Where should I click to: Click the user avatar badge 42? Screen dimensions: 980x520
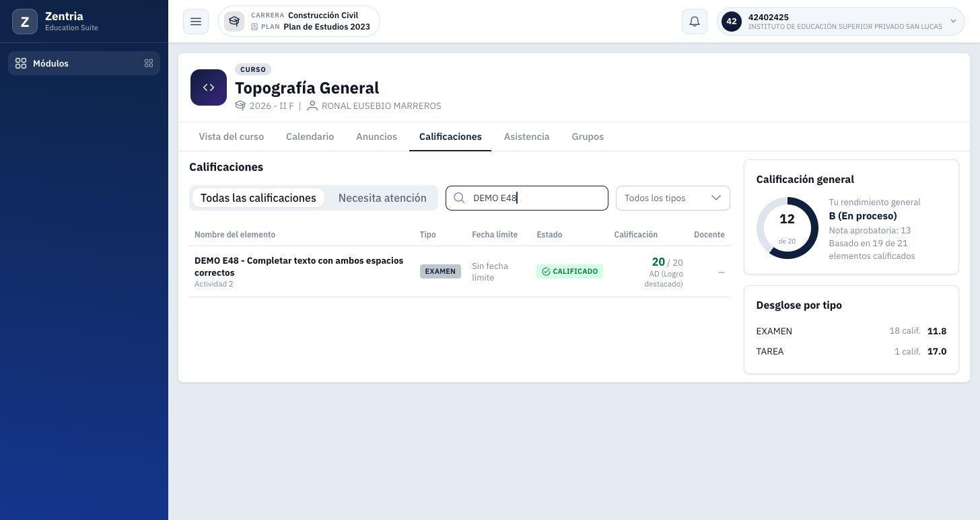click(732, 22)
